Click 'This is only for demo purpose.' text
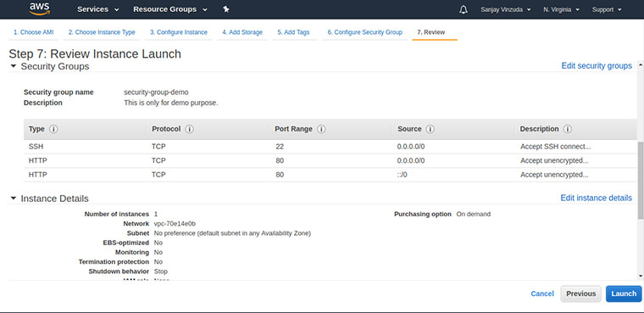This screenshot has height=313, width=644. pyautogui.click(x=171, y=103)
